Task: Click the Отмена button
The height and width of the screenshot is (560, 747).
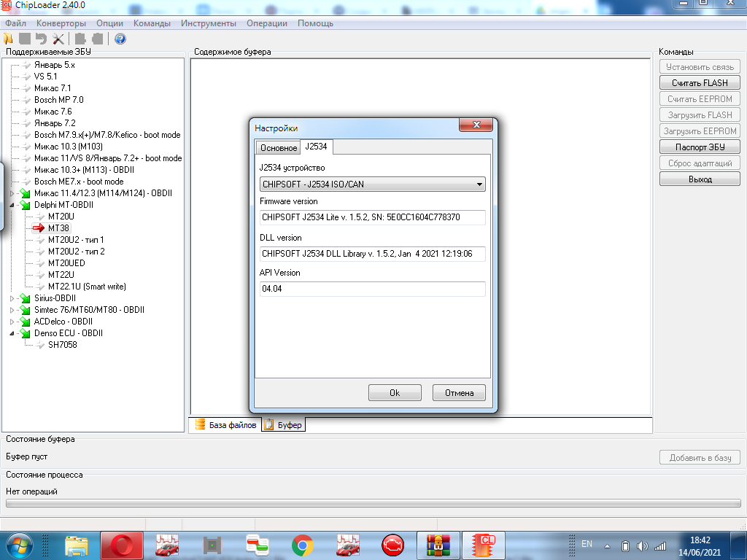Action: [x=459, y=393]
